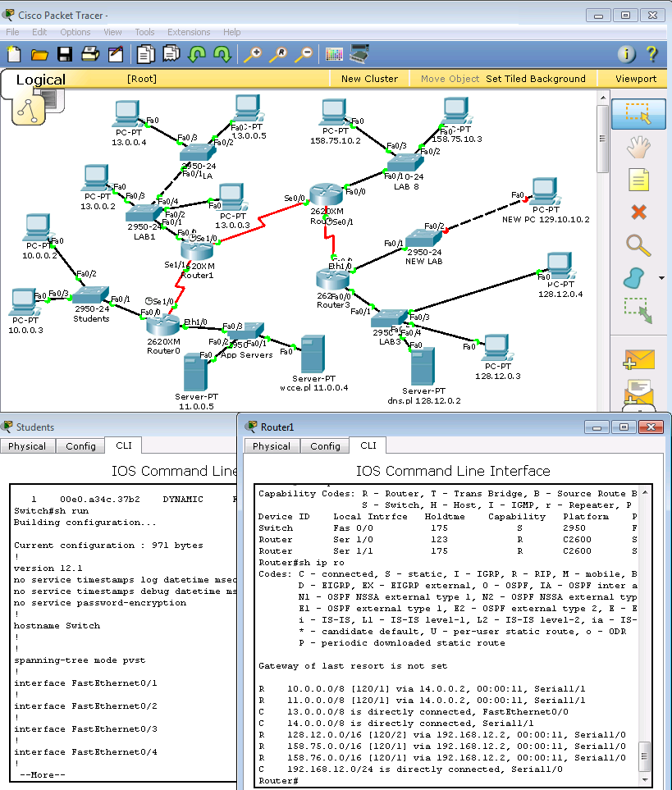Select the Router0 router device
Image resolution: width=672 pixels, height=790 pixels.
point(162,326)
